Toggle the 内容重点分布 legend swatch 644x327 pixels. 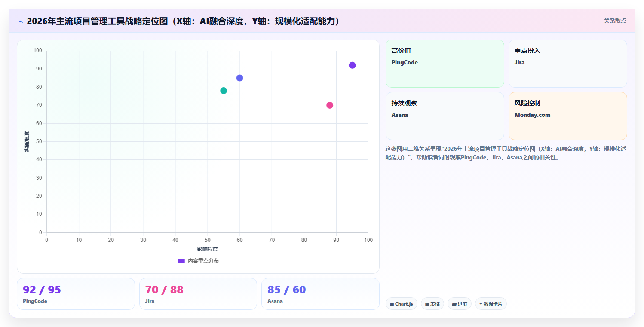[x=181, y=261]
